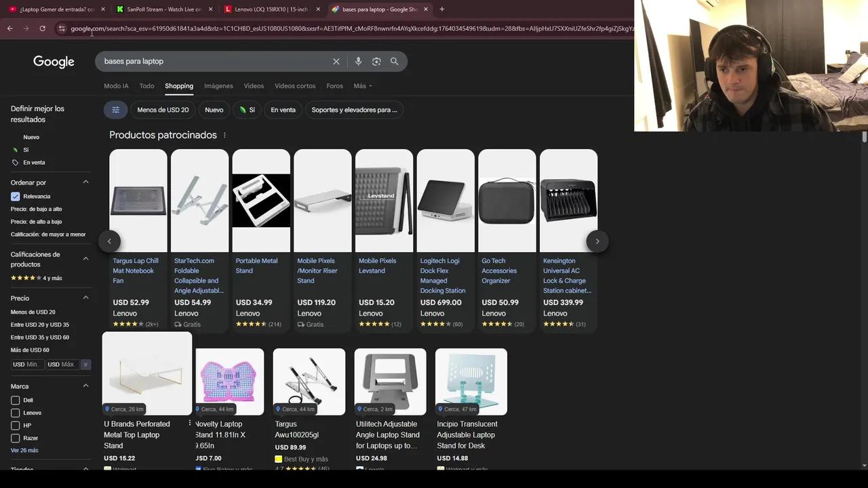Screen dimensions: 868x488
Task: Click the En venta tag icon in sidebar
Action: [x=15, y=163]
